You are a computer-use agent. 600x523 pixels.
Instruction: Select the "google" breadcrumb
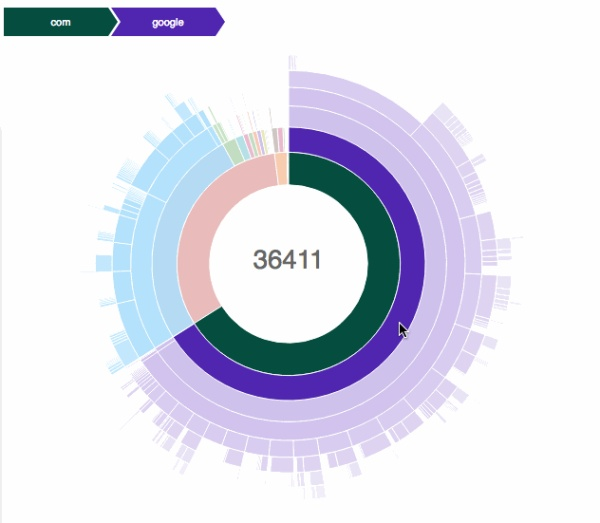click(x=168, y=22)
